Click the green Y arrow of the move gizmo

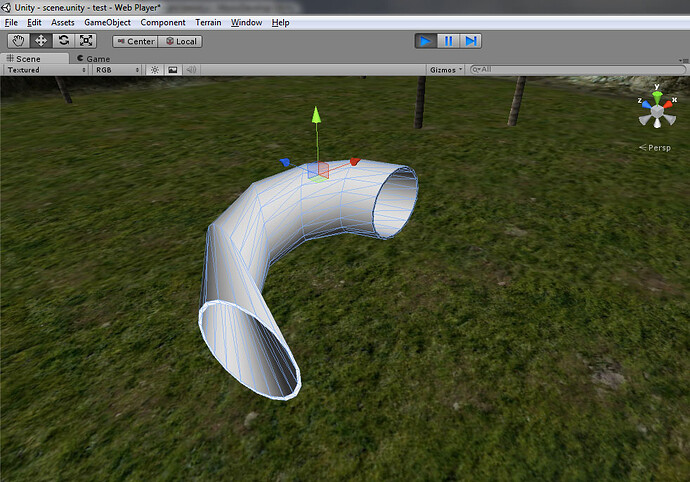point(316,115)
